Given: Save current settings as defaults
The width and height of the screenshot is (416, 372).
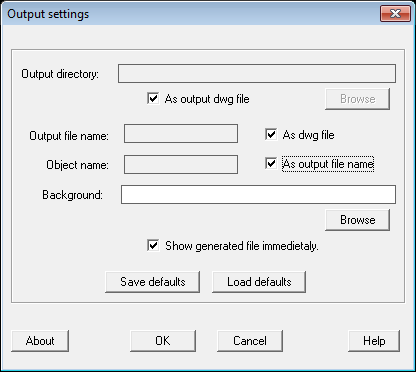Looking at the screenshot, I should (x=153, y=282).
